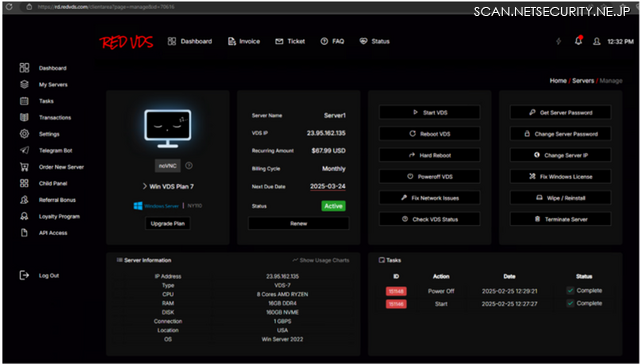The image size is (640, 364).
Task: Click the Fix Network Issues button
Action: pyautogui.click(x=429, y=198)
